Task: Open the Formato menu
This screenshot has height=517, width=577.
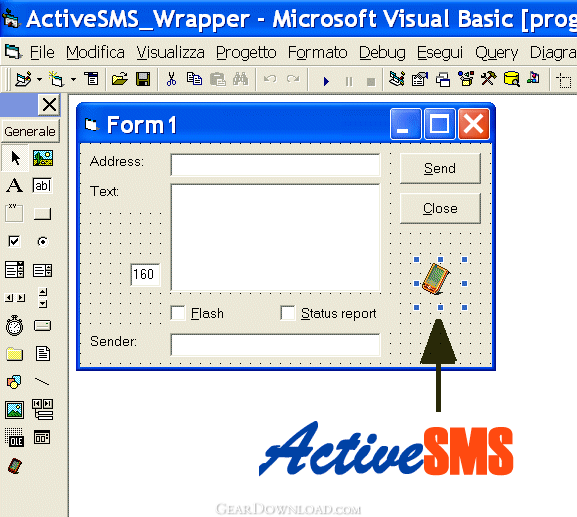Action: pos(318,53)
